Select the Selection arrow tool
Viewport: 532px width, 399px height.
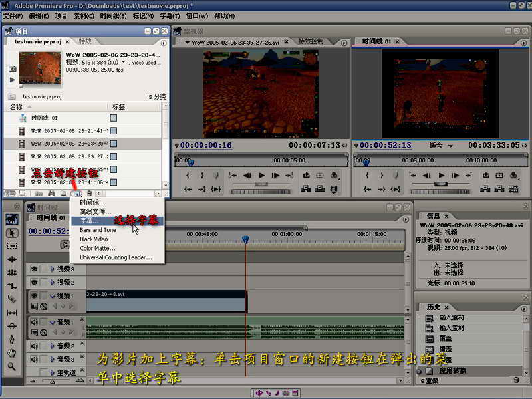pos(12,233)
